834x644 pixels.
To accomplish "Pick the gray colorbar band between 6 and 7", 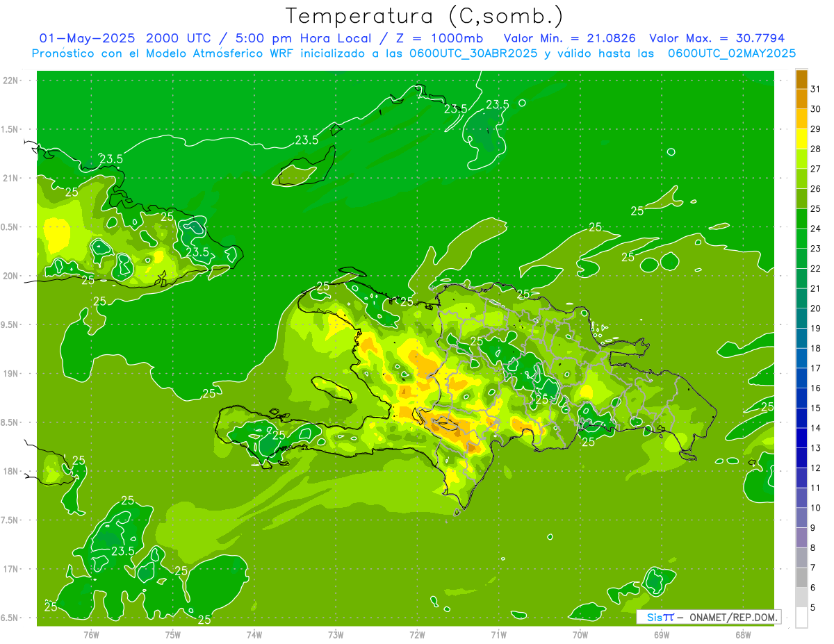I will click(x=801, y=577).
